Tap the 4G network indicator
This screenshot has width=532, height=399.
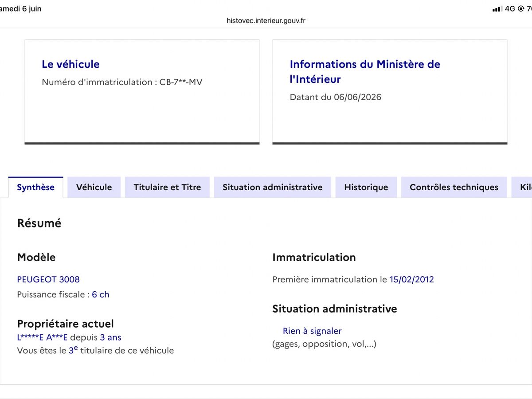[510, 9]
